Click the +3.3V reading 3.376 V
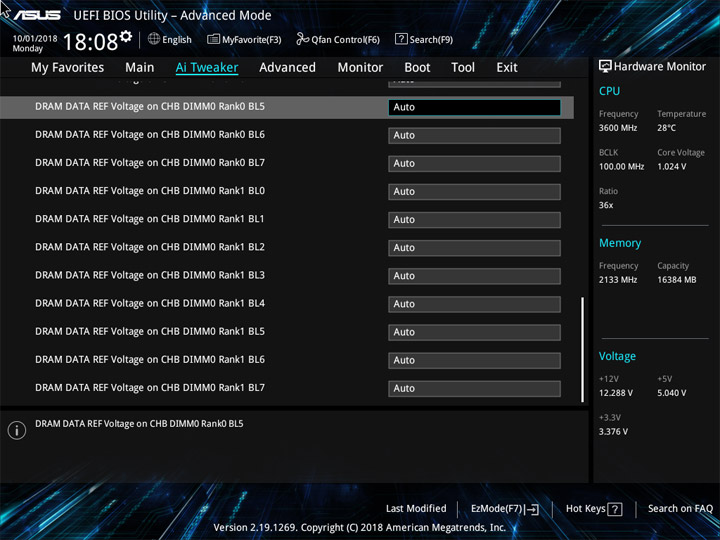The height and width of the screenshot is (540, 720). click(613, 432)
